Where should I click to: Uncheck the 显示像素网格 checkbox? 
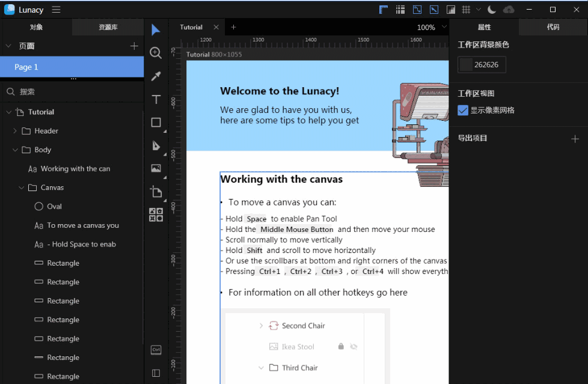[463, 110]
